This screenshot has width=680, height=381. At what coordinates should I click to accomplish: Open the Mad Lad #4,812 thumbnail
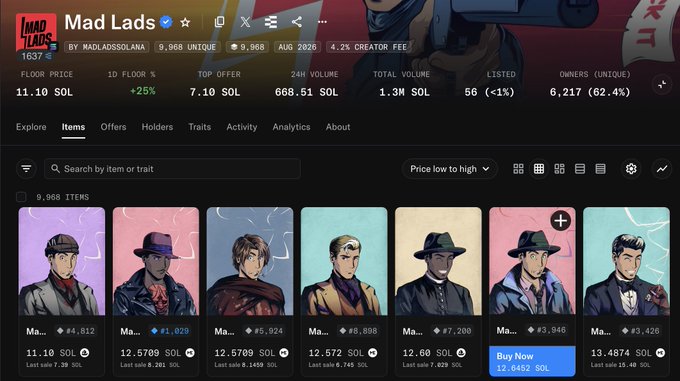coord(62,261)
